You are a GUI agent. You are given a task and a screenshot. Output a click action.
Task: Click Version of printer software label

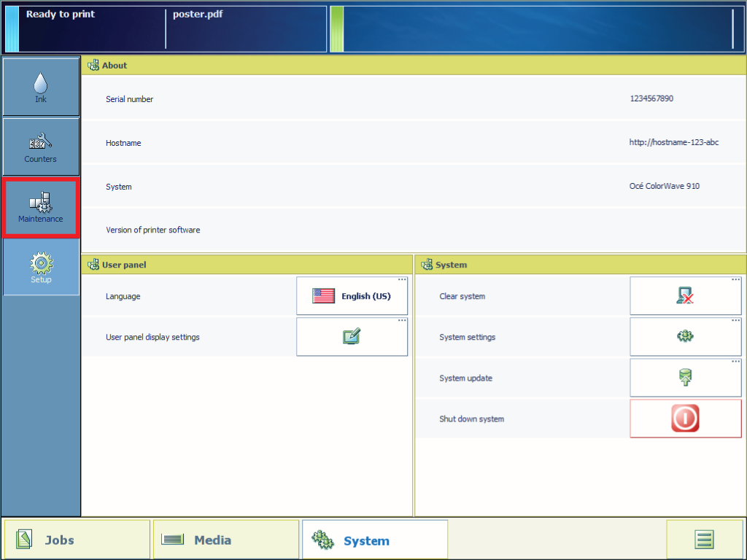[x=153, y=230]
